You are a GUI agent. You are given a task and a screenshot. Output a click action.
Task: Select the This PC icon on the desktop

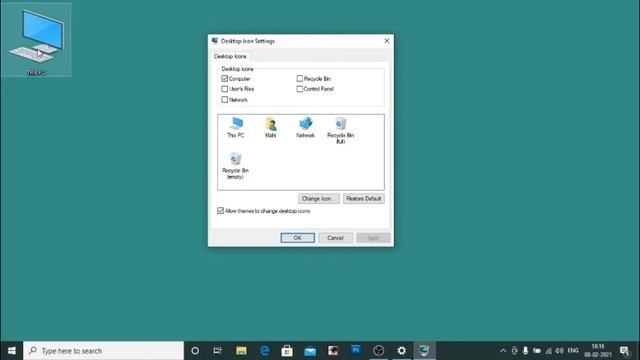36,40
